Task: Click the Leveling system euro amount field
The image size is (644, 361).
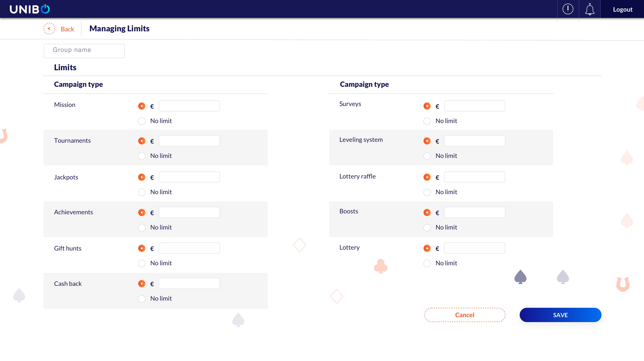Action: 475,141
